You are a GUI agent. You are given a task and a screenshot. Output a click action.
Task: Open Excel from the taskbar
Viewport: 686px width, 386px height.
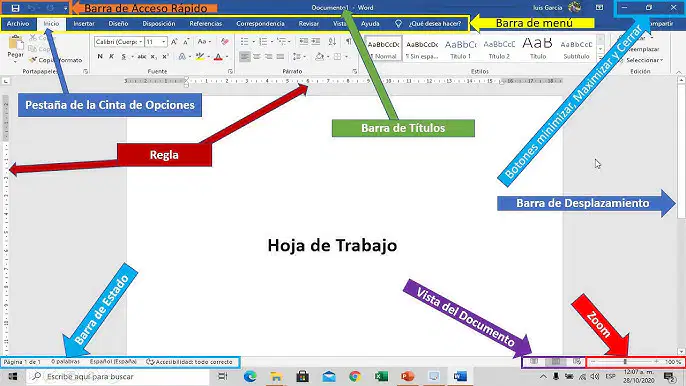[381, 376]
